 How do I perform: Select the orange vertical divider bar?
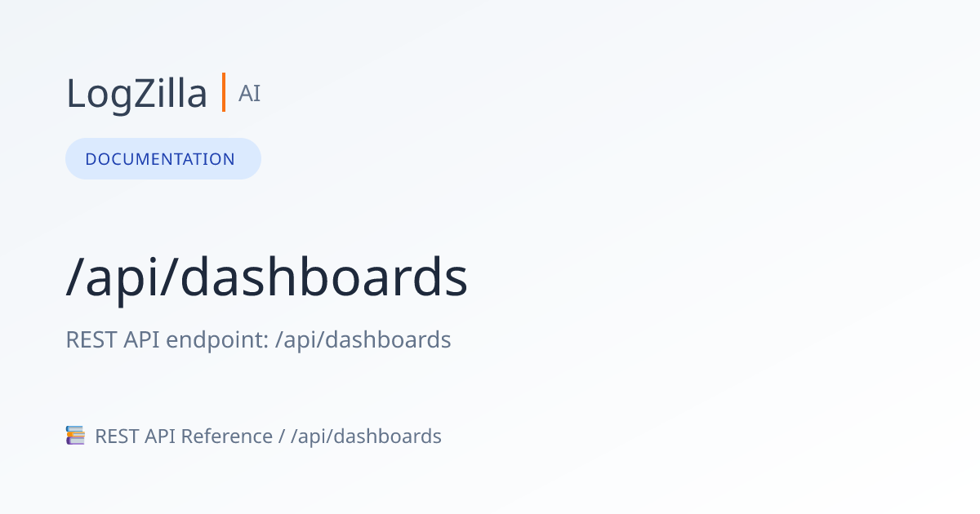(x=223, y=92)
